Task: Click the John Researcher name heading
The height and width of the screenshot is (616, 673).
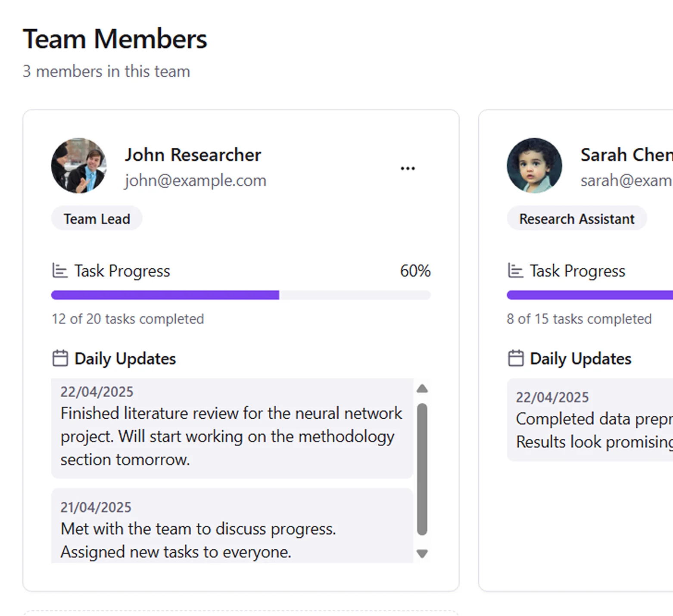Action: coord(193,155)
